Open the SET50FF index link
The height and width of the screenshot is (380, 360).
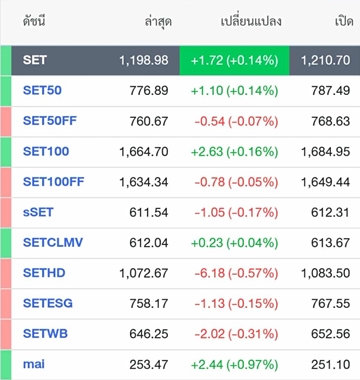pos(50,121)
